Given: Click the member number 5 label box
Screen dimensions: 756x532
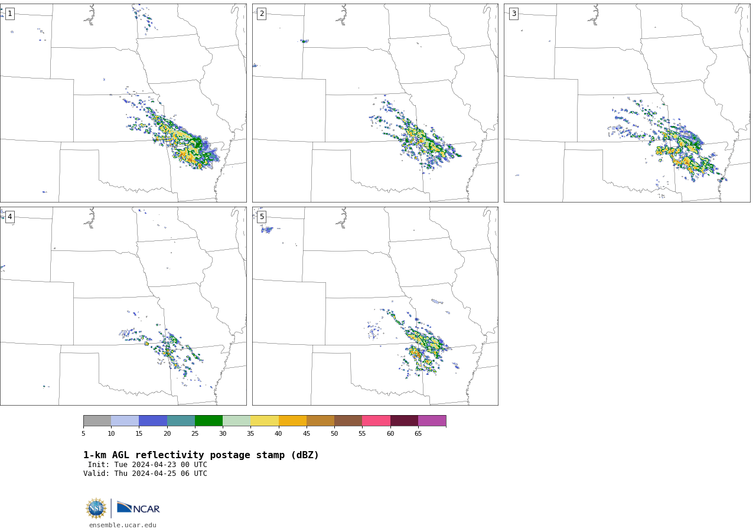Looking at the screenshot, I should click(x=262, y=217).
